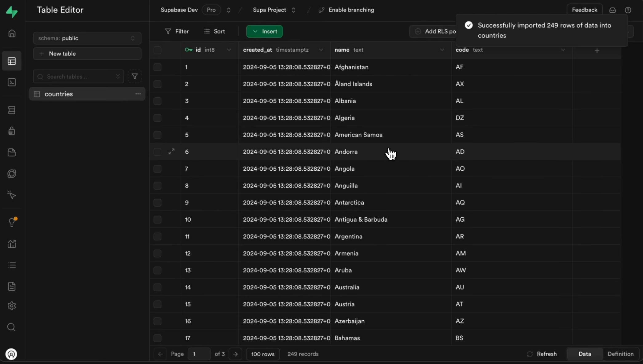Open the Reports chart icon
This screenshot has width=643, height=364.
(12, 244)
